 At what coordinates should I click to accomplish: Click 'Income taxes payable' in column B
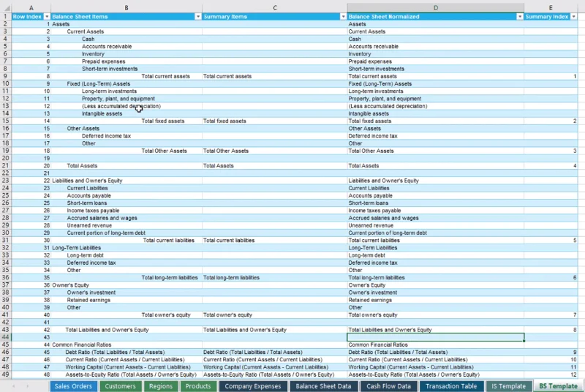(x=93, y=211)
